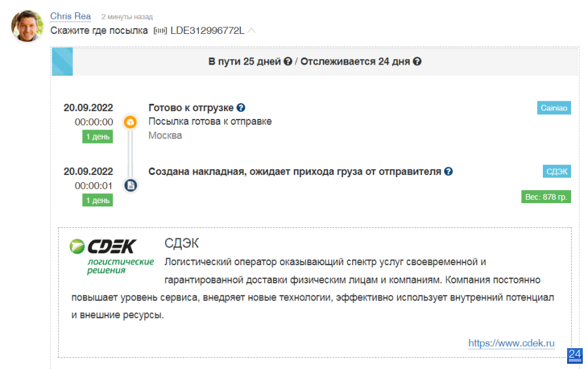
Task: Click the dark blue document status icon
Action: [131, 185]
